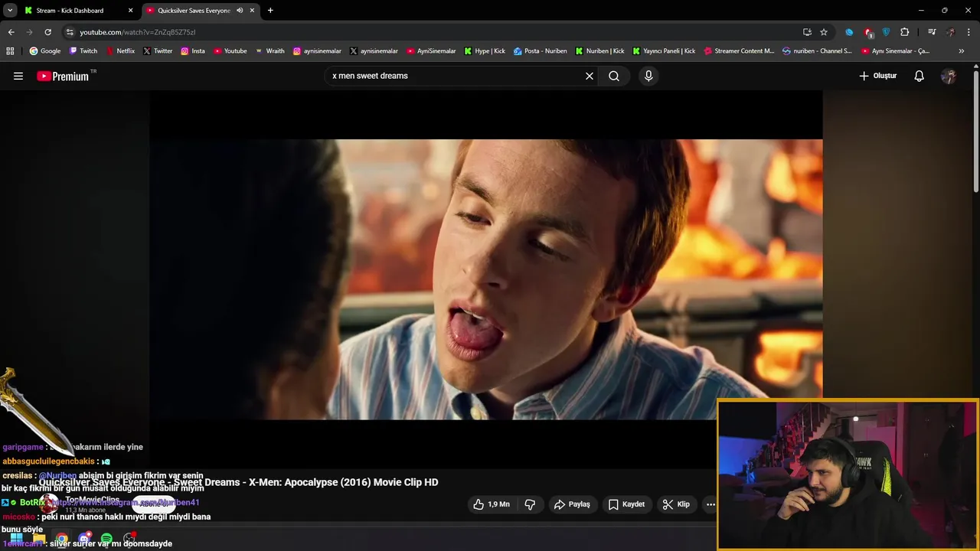The image size is (980, 551).
Task: Open the blue shield extension
Action: [886, 32]
